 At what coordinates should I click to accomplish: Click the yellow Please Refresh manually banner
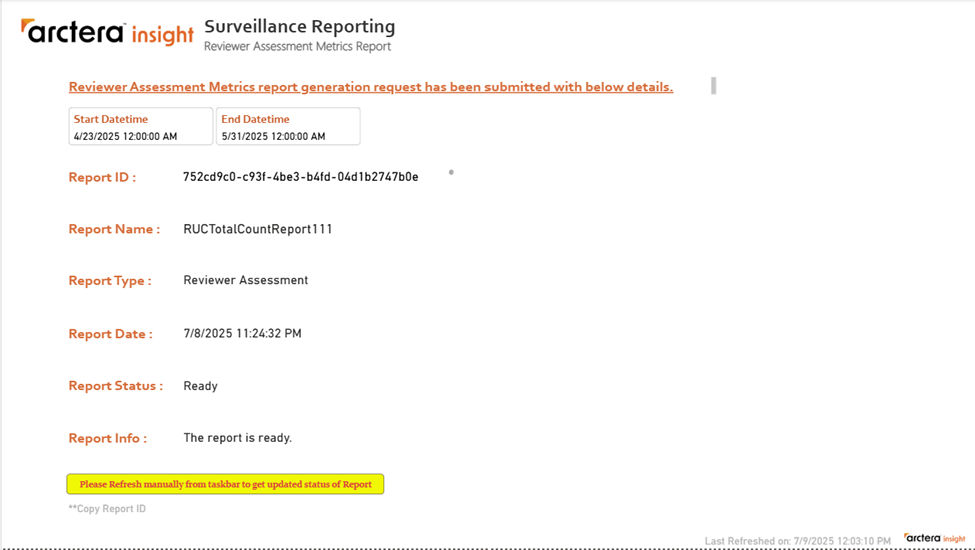(x=225, y=484)
